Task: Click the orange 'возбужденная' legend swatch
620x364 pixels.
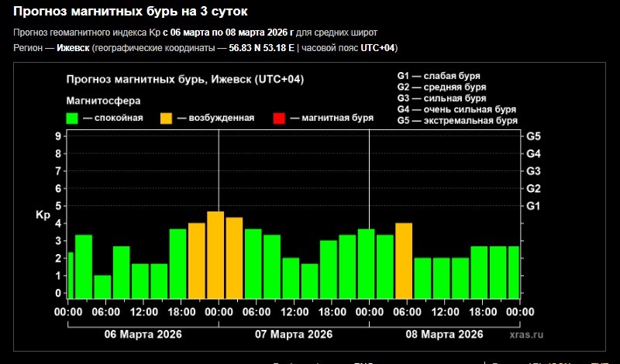Action: point(167,118)
